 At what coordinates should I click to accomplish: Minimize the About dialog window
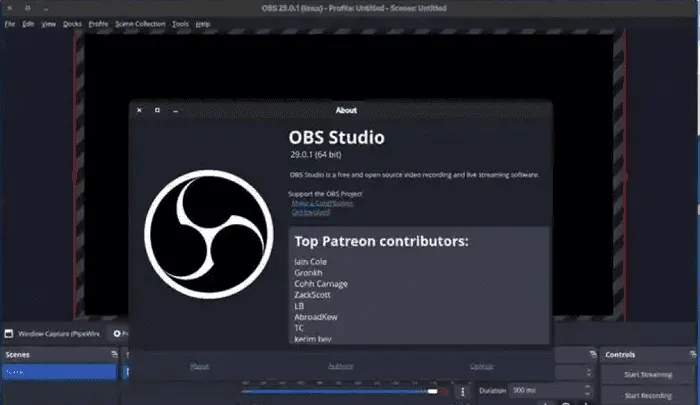(175, 110)
